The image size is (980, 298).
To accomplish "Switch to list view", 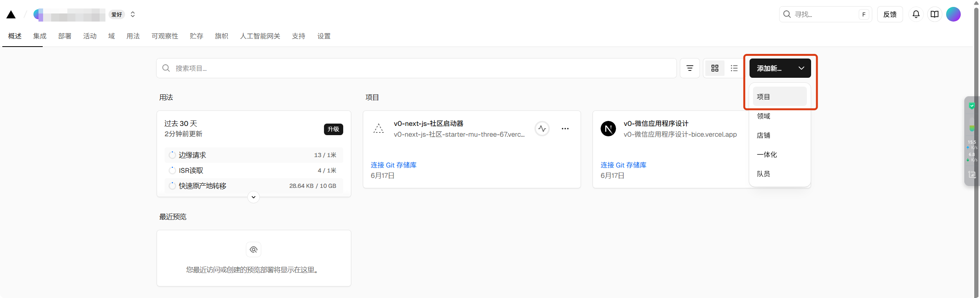I will click(x=734, y=68).
